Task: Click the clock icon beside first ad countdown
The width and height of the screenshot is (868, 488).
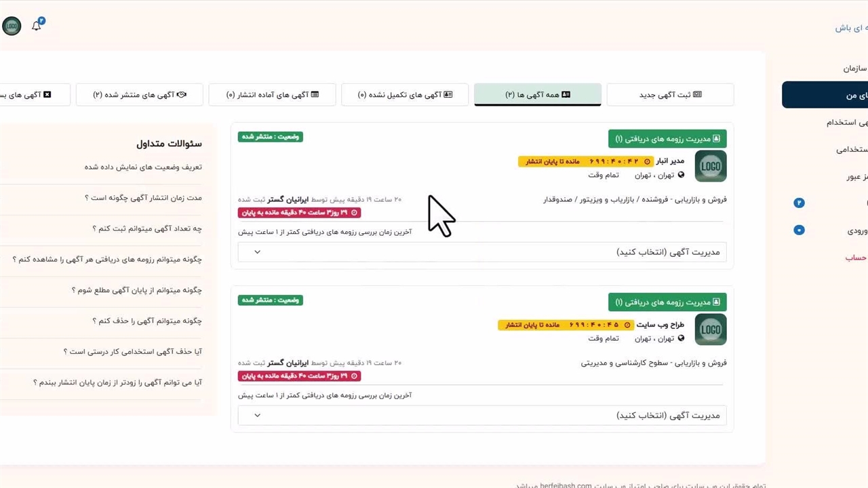Action: [647, 162]
